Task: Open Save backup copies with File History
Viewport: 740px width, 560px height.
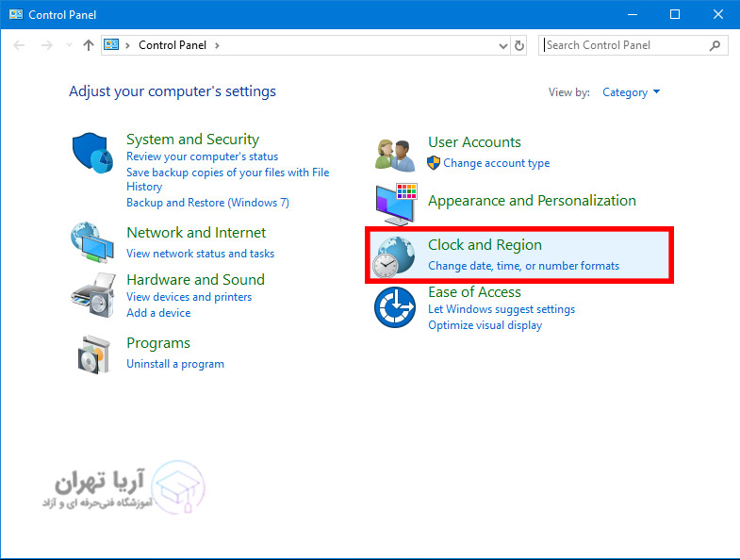Action: tap(227, 179)
